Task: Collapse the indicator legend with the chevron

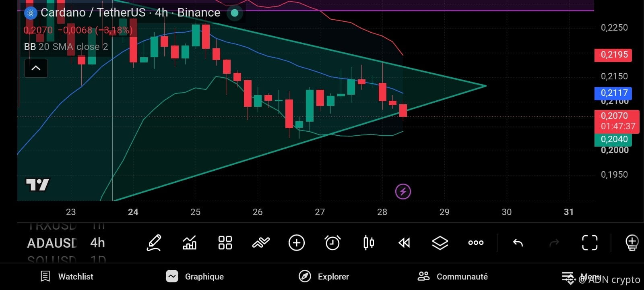Action: 36,68
